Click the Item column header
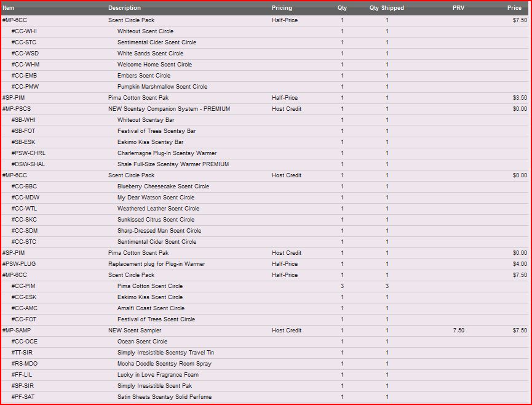Image resolution: width=532 pixels, height=405 pixels. [x=9, y=8]
